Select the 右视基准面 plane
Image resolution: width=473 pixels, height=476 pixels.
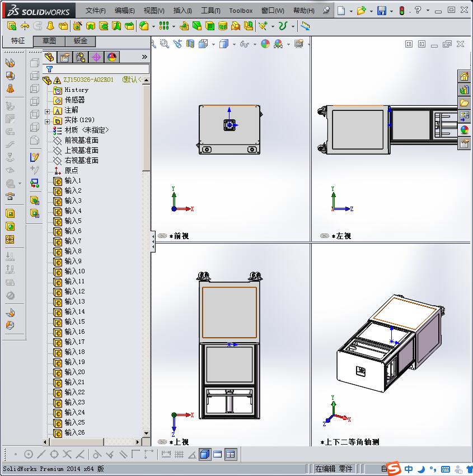[x=81, y=160]
